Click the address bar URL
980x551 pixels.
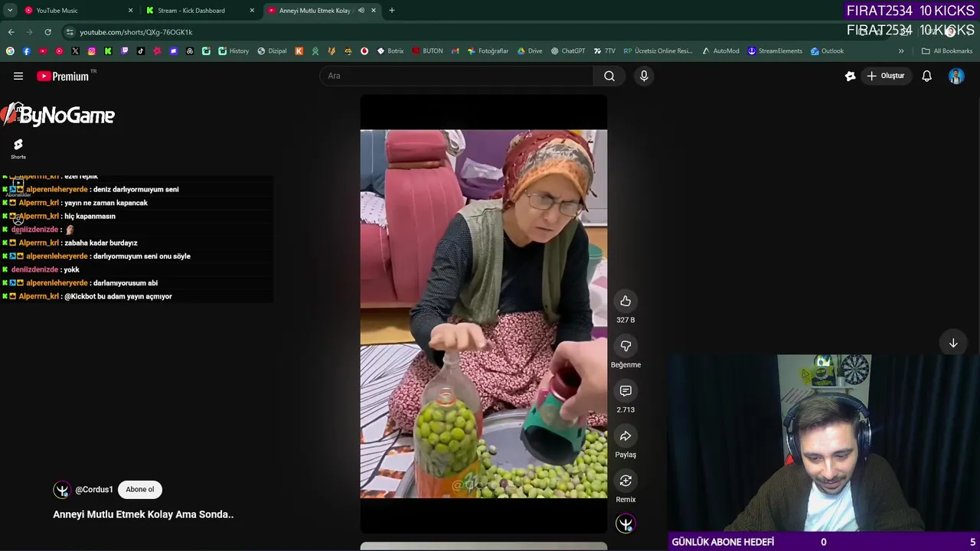[x=136, y=32]
